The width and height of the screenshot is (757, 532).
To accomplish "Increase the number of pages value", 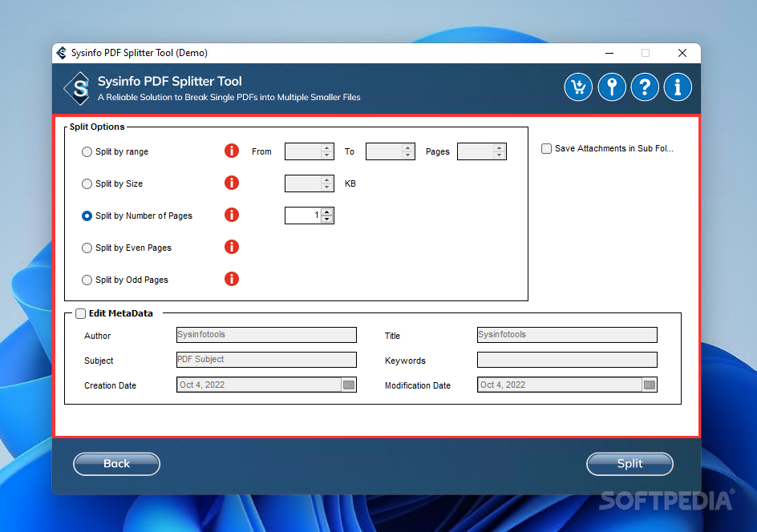I will coord(327,212).
